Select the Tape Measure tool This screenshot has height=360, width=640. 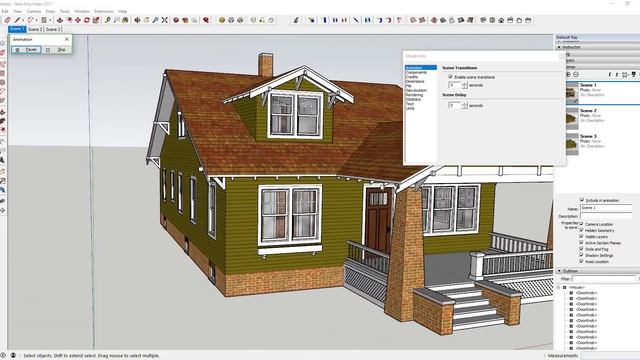click(108, 20)
